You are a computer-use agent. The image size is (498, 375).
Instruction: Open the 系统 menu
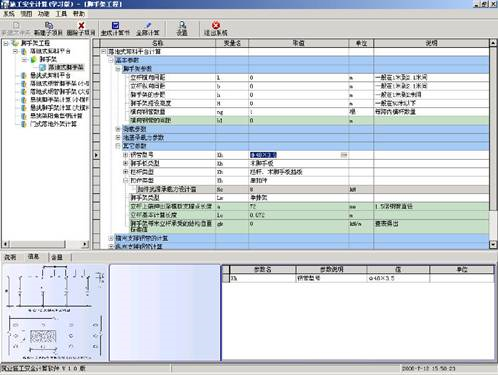pyautogui.click(x=9, y=14)
